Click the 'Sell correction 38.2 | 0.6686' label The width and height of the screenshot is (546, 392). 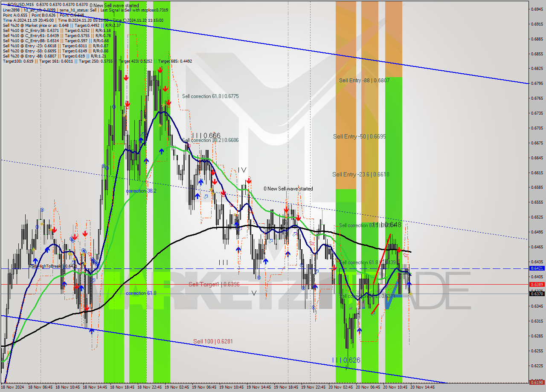[x=210, y=140]
